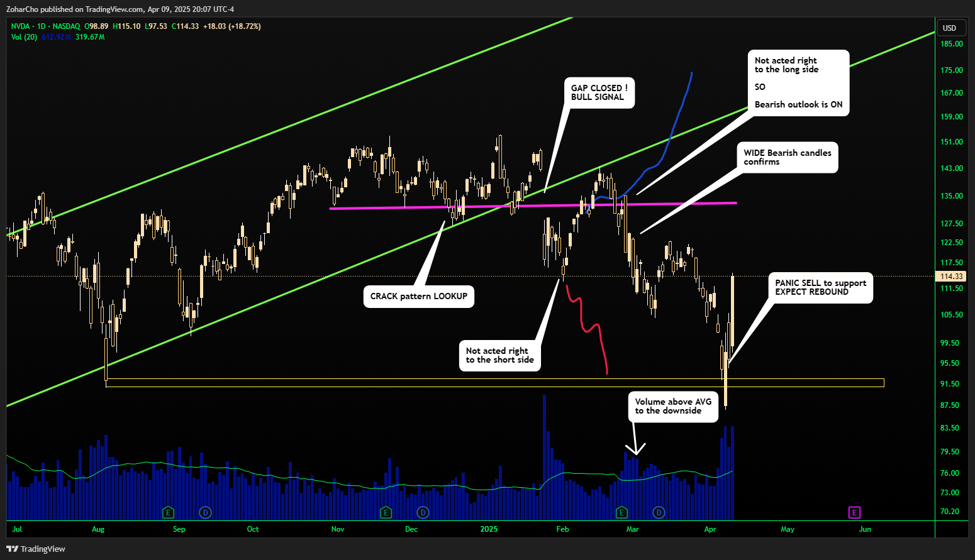Select the 'Volume above AVG to the downside' callout

pos(673,407)
